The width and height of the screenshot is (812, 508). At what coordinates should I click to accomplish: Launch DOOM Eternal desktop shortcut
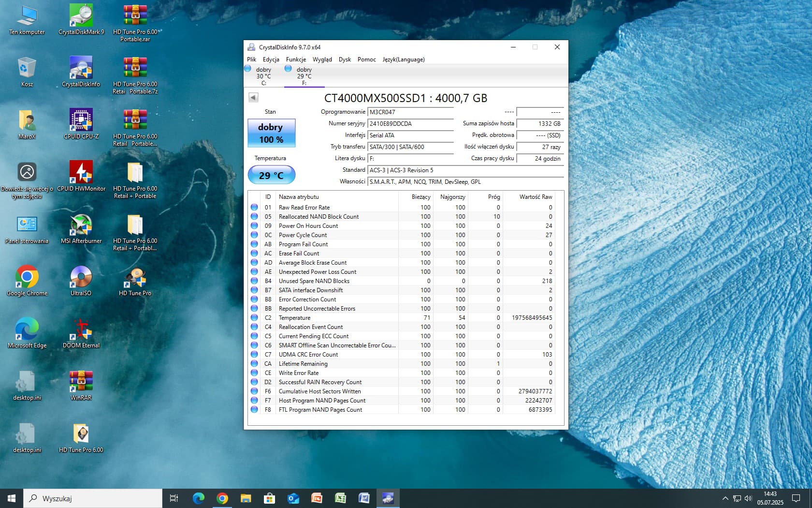pos(81,333)
